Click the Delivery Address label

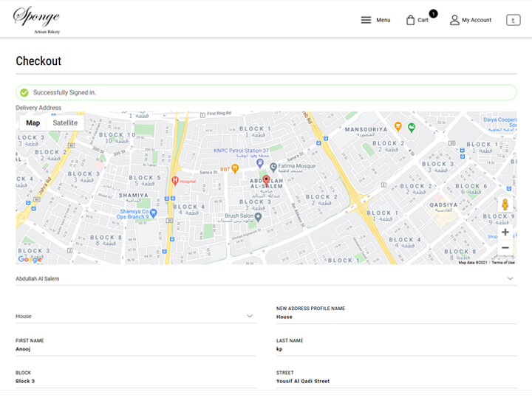pos(38,108)
